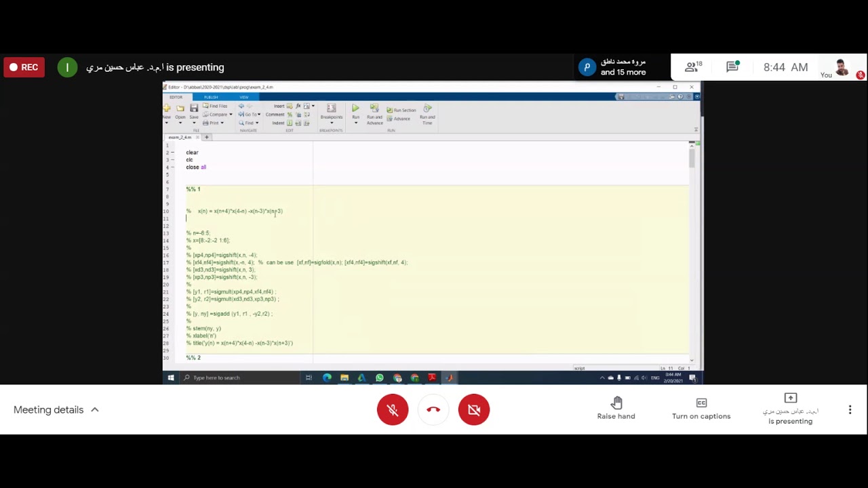Switch to the PUBLISH ribbon tab

[212, 97]
